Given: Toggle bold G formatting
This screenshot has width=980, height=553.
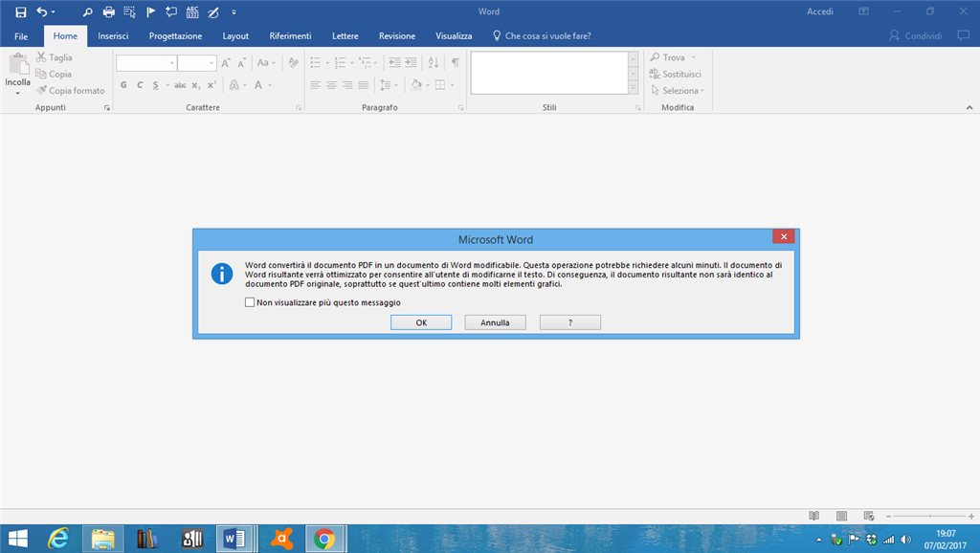Looking at the screenshot, I should [123, 85].
